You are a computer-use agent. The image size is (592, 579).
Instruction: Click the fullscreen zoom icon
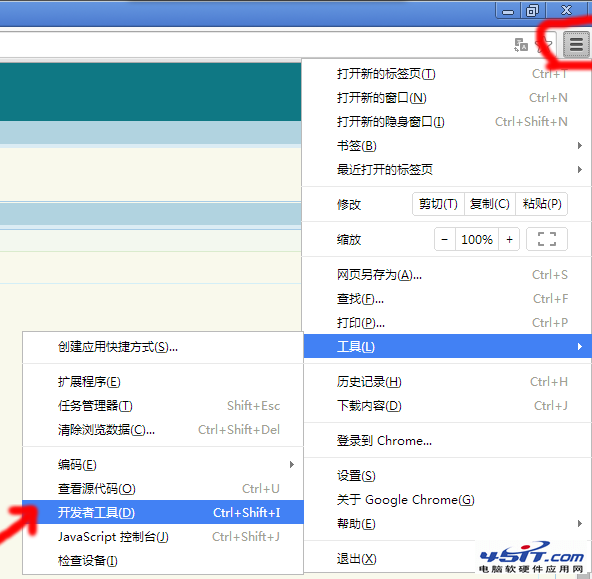[x=547, y=239]
